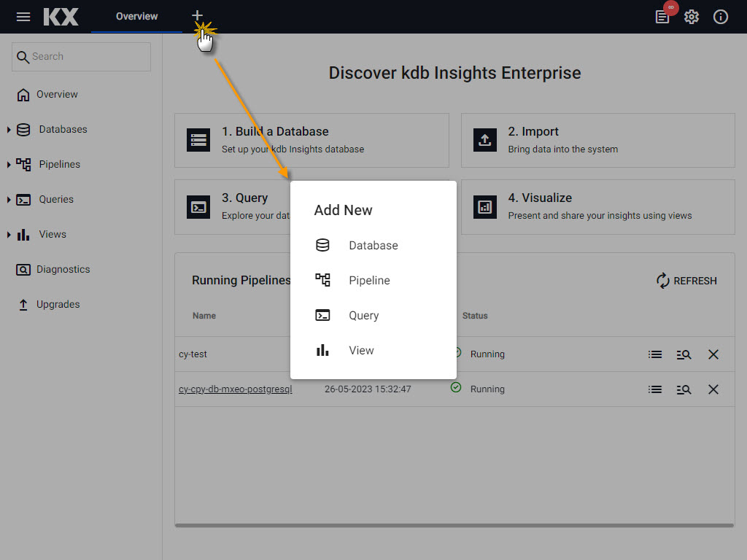747x560 pixels.
Task: Click the Query icon in Add New
Action: click(322, 315)
